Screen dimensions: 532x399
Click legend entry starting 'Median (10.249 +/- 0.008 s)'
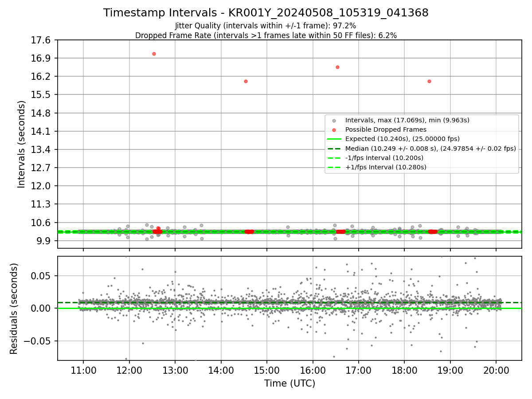tap(430, 149)
